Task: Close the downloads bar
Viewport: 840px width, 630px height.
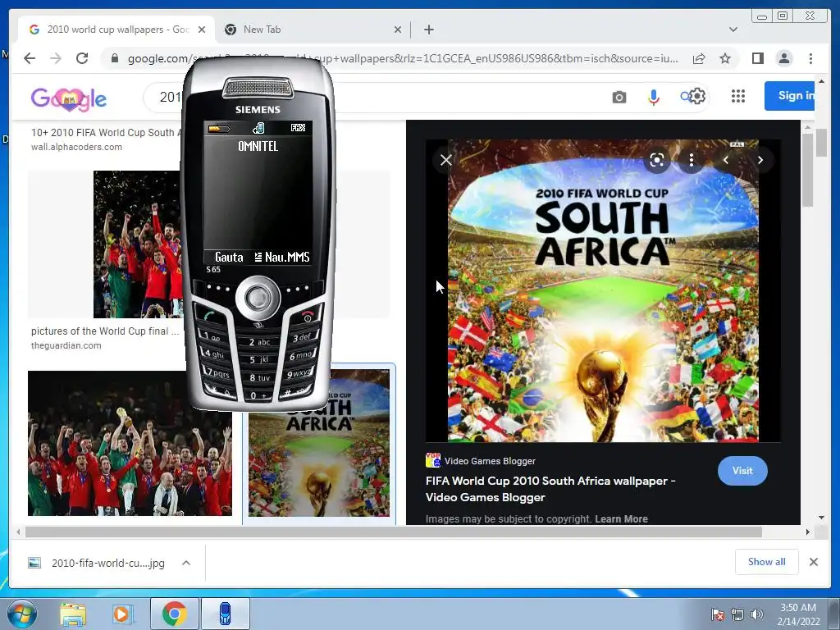Action: pyautogui.click(x=813, y=561)
